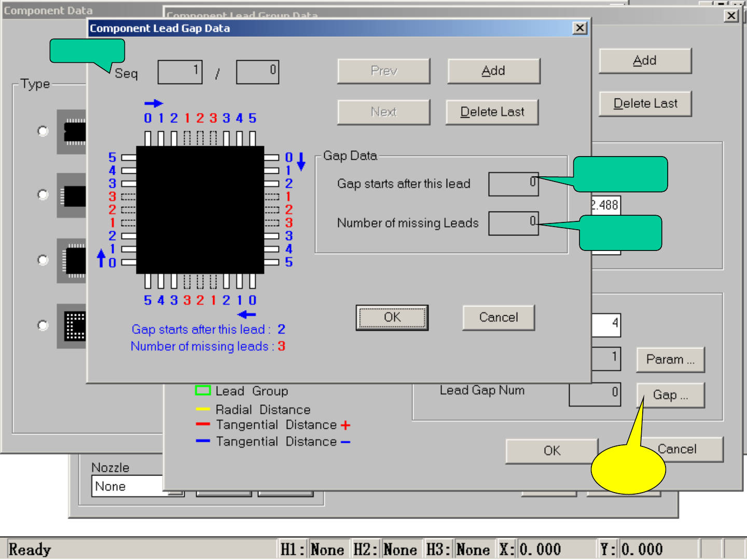Viewport: 747px width, 560px height.
Task: Select the third Type radio button
Action: coord(43,260)
